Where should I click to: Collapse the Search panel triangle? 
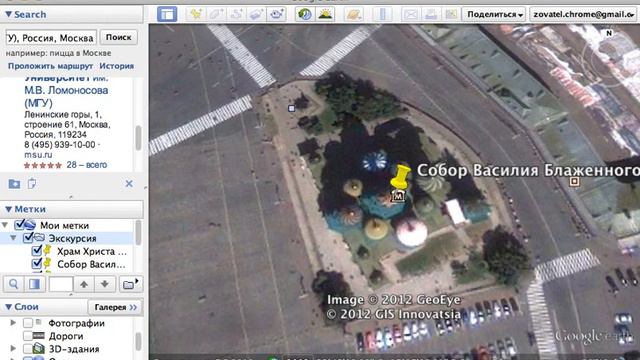coord(8,14)
